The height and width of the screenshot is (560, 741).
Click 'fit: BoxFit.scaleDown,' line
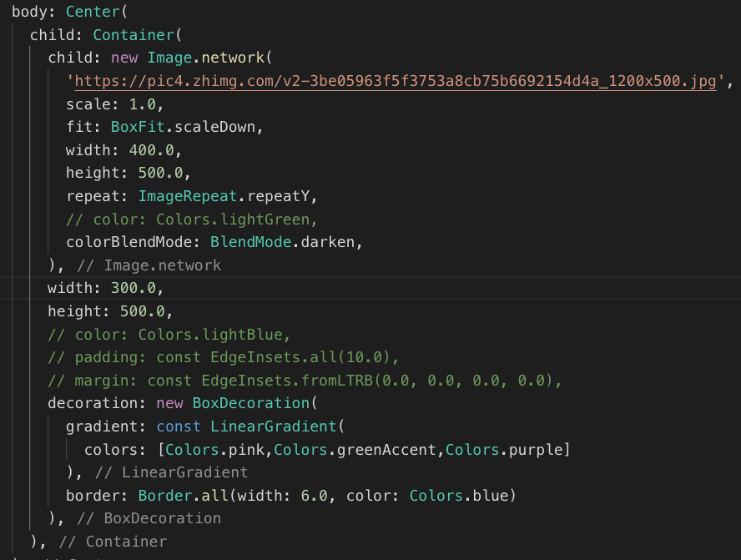tap(164, 127)
